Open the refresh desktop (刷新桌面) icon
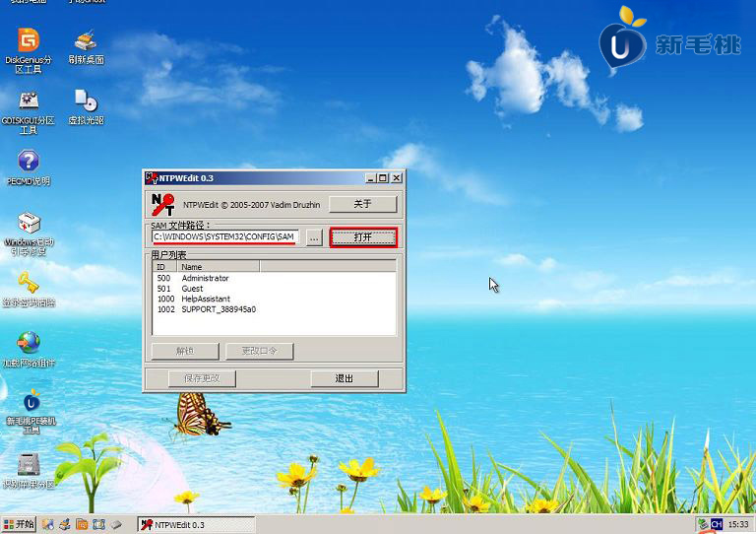 click(86, 41)
